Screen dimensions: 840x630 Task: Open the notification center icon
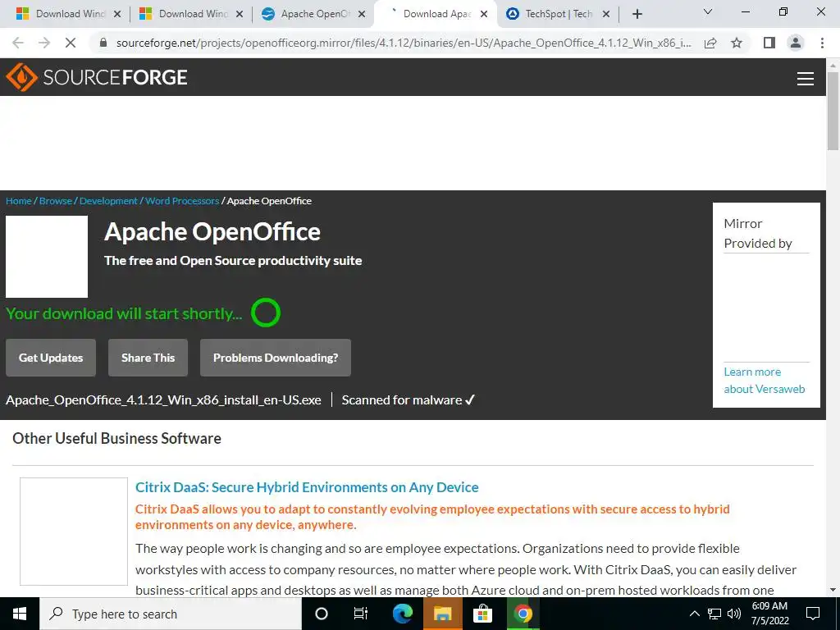tap(813, 614)
